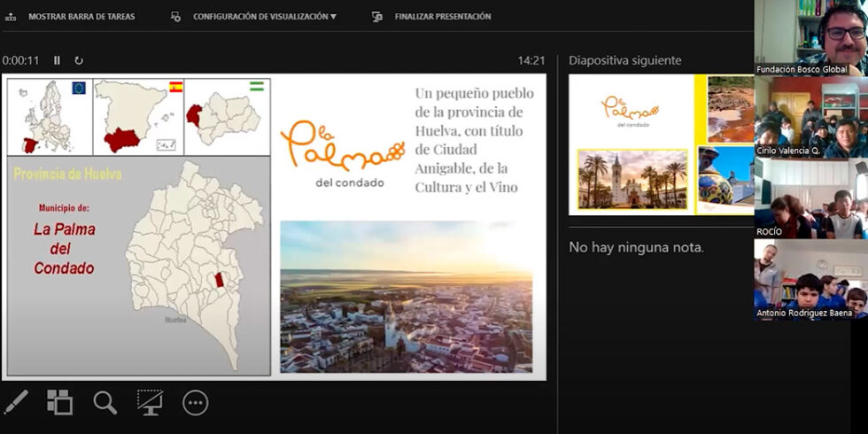Viewport: 868px width, 434px height.
Task: Select the pen and laser pointer tool
Action: (16, 402)
